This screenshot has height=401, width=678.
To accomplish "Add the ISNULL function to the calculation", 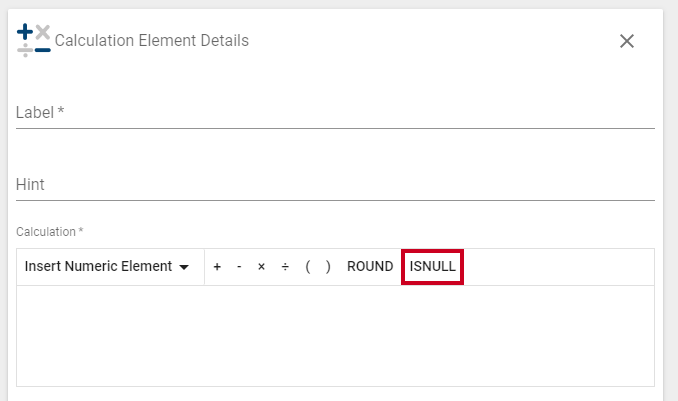I will coord(432,266).
